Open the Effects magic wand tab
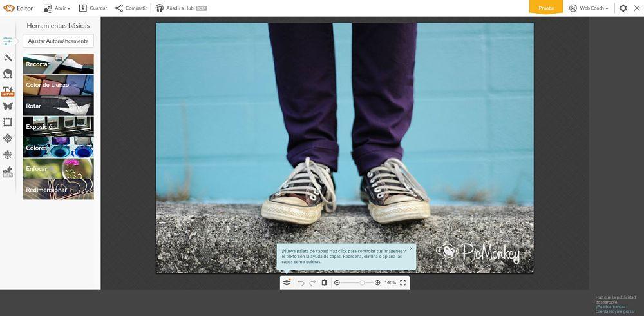This screenshot has width=644, height=316. (8, 57)
